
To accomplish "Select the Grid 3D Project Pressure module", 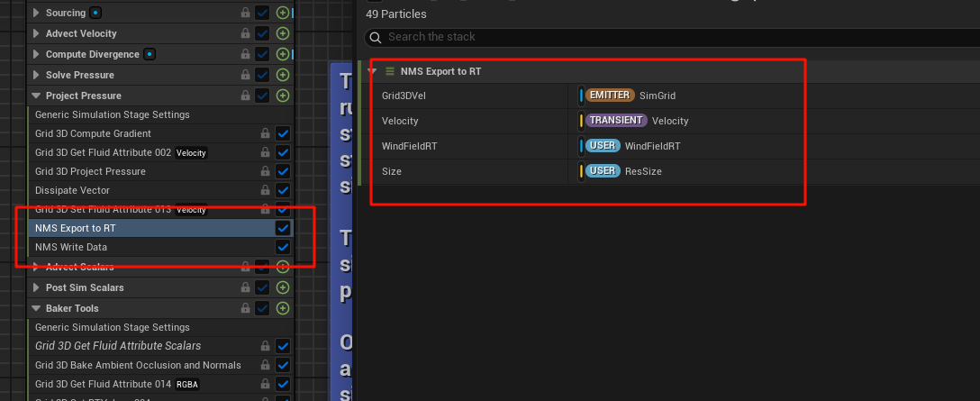I will click(90, 171).
